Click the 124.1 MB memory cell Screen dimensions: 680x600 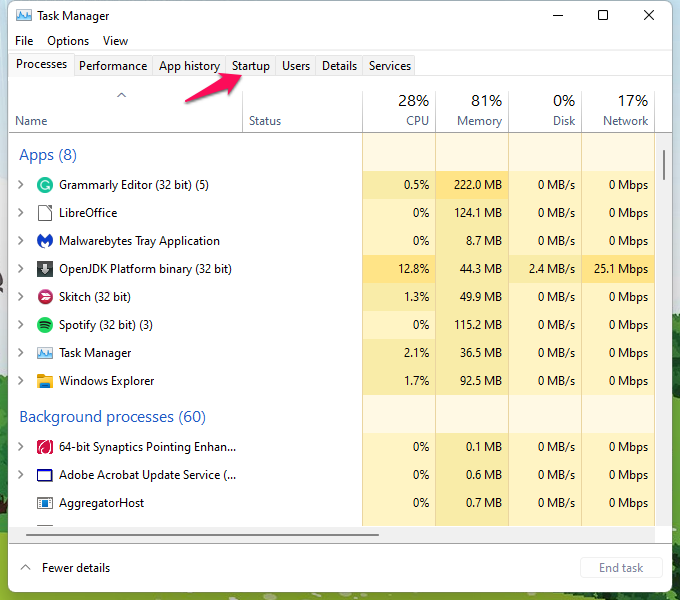click(x=472, y=213)
